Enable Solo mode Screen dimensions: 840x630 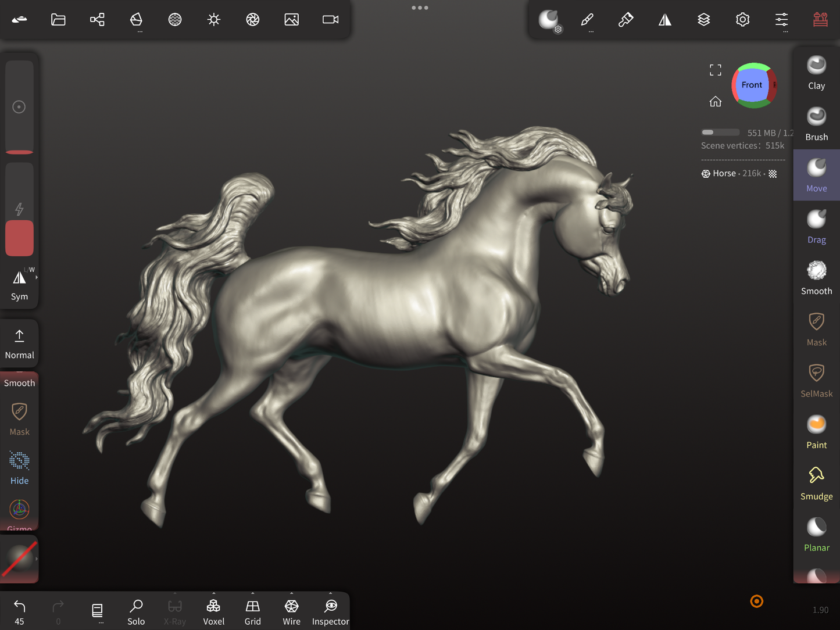[136, 612]
